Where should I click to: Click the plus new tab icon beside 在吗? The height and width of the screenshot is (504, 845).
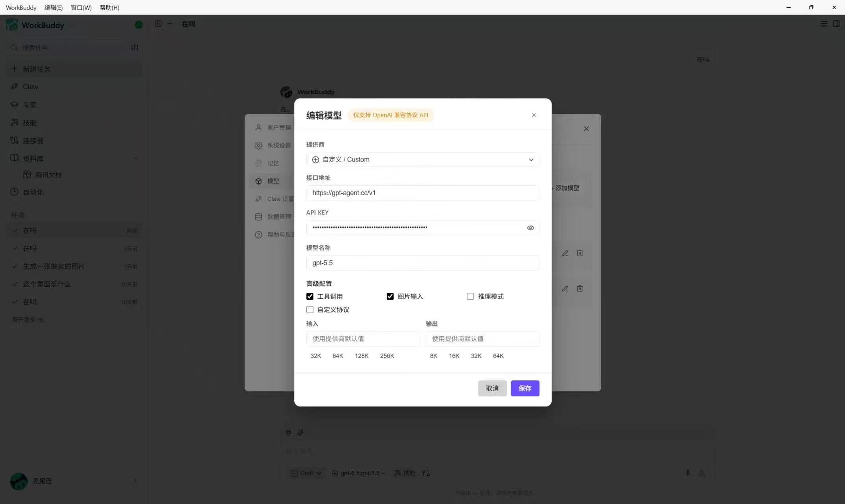pyautogui.click(x=170, y=24)
